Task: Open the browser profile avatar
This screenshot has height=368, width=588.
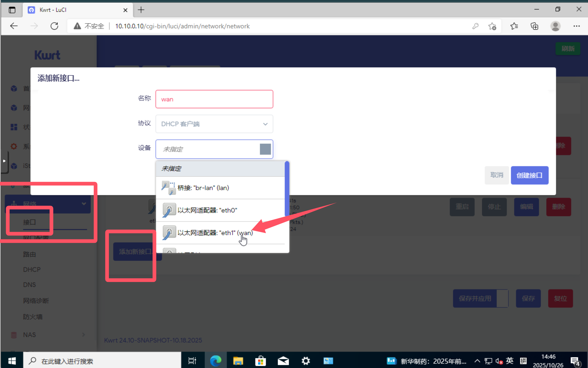Action: (555, 26)
